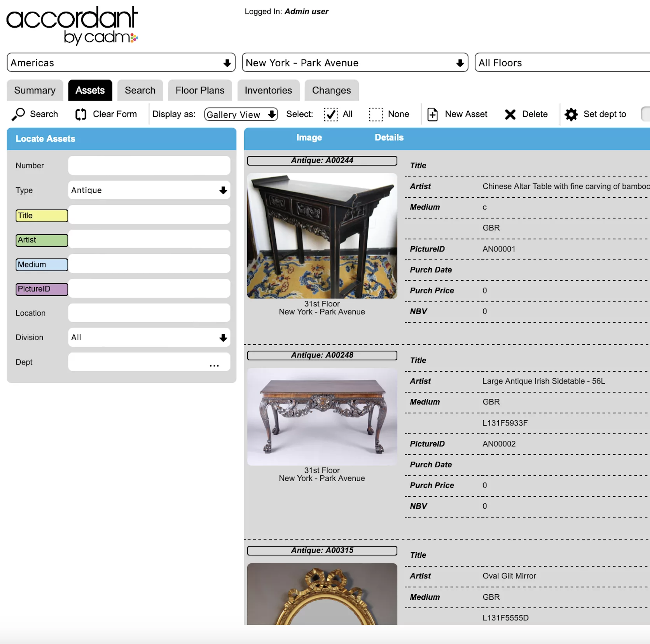This screenshot has height=644, width=650.
Task: Click the accordant by cadm logo
Action: 72,26
